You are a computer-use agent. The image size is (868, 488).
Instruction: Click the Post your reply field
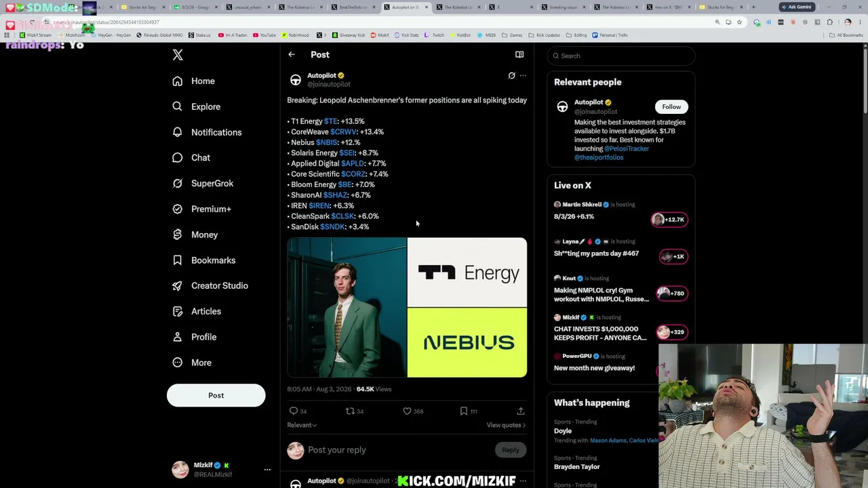[397, 450]
